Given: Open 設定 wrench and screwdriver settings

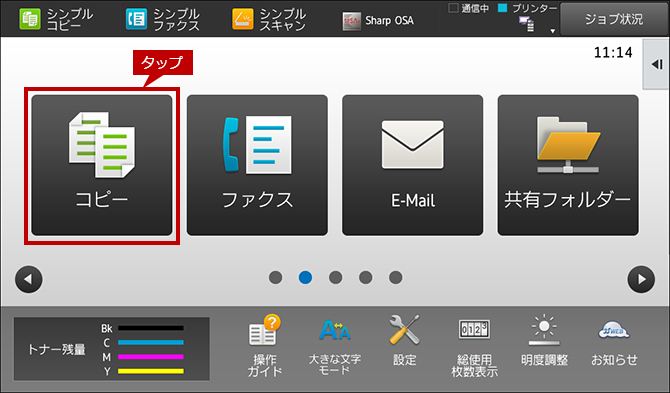Looking at the screenshot, I should pyautogui.click(x=404, y=341).
